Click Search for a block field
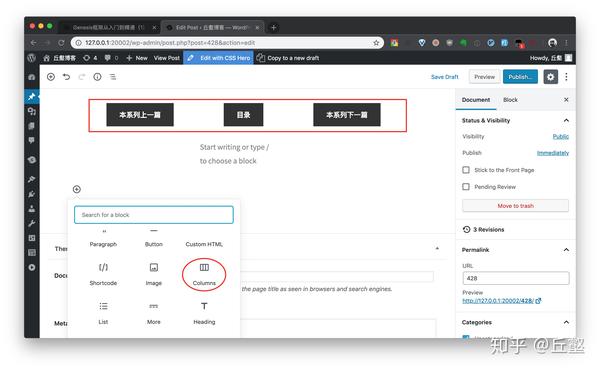Image resolution: width=600 pixels, height=370 pixels. point(153,215)
